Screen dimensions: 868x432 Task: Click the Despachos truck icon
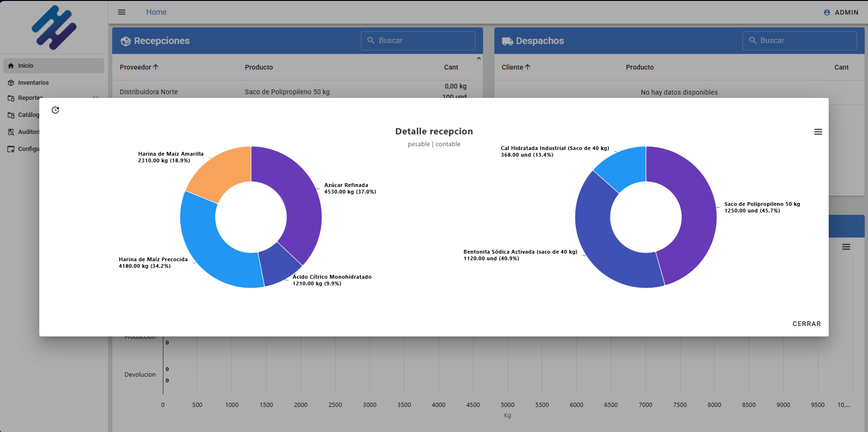[x=507, y=41]
